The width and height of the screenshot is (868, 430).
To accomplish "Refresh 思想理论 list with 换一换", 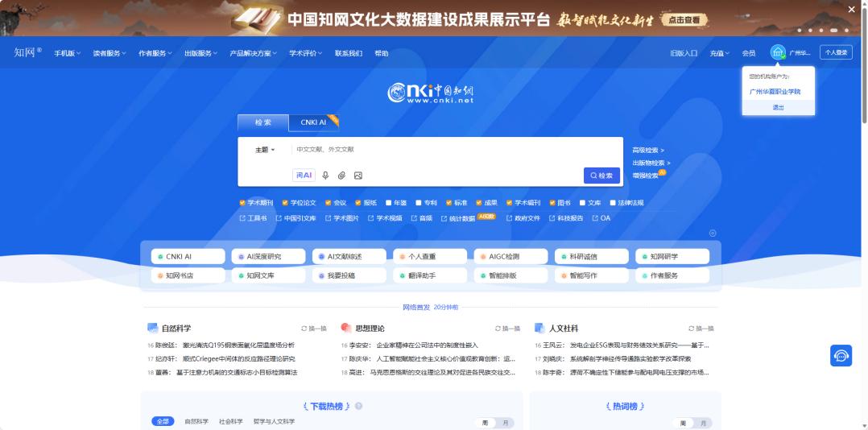I will click(x=507, y=329).
